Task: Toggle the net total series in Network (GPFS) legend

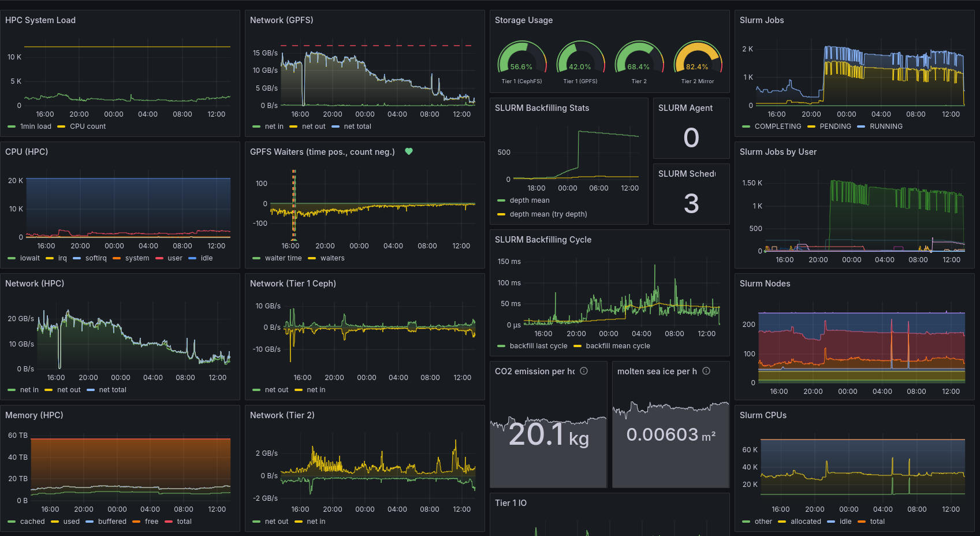Action: [357, 126]
